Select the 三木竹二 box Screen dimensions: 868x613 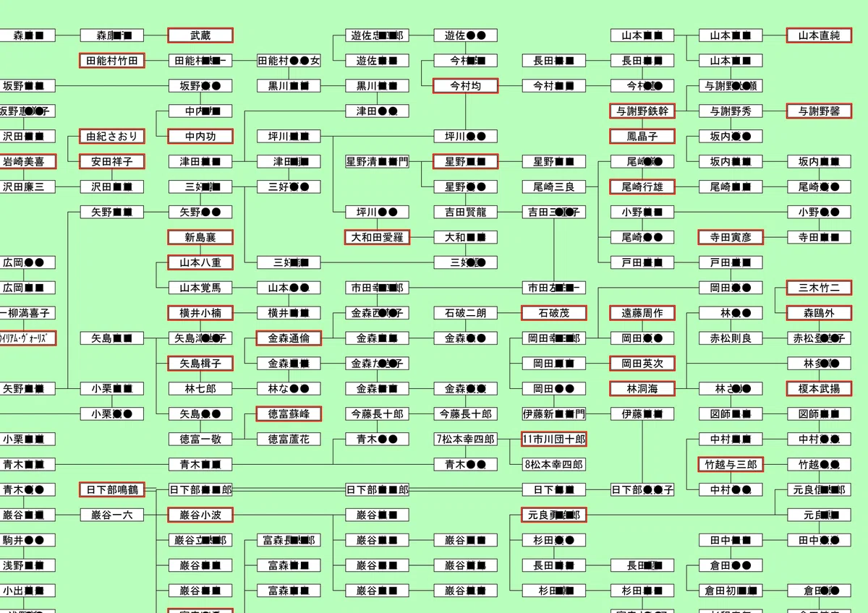click(819, 288)
